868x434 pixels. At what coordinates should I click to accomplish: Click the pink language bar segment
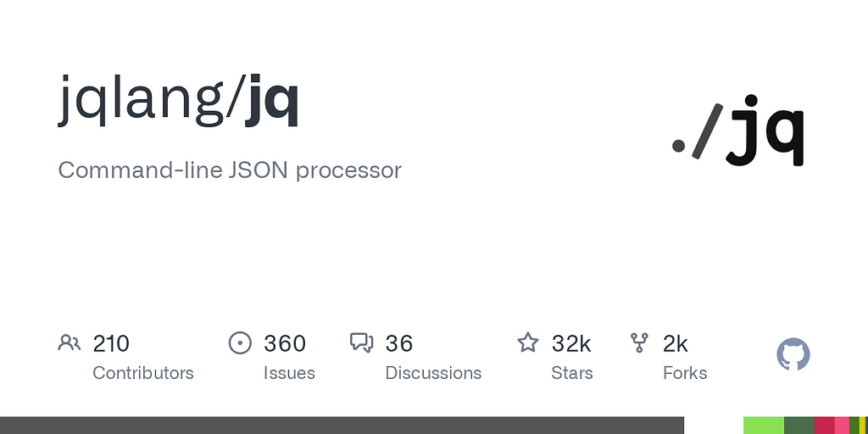click(x=842, y=426)
